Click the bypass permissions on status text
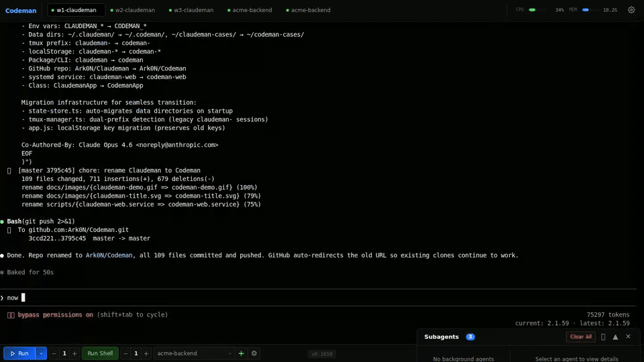The image size is (644, 362). click(56, 315)
